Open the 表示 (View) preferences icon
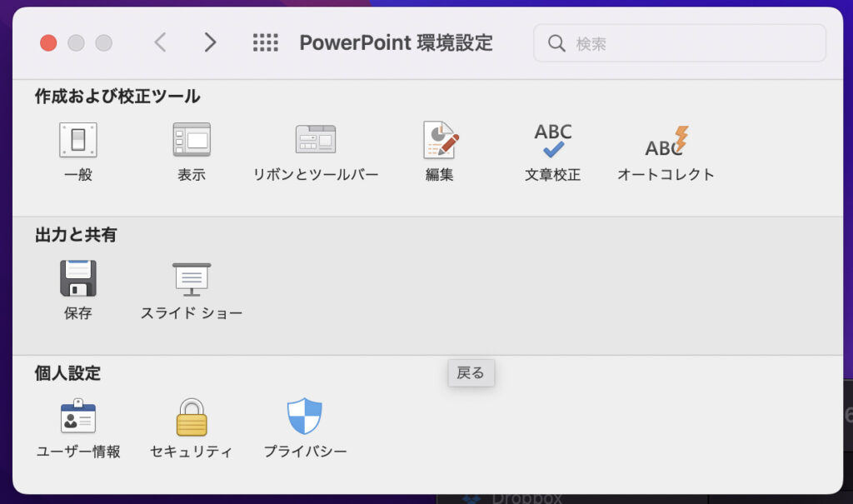The image size is (853, 504). (192, 141)
